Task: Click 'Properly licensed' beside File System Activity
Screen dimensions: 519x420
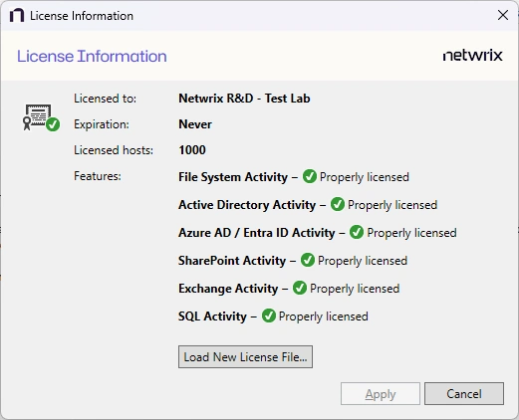Action: coord(365,177)
